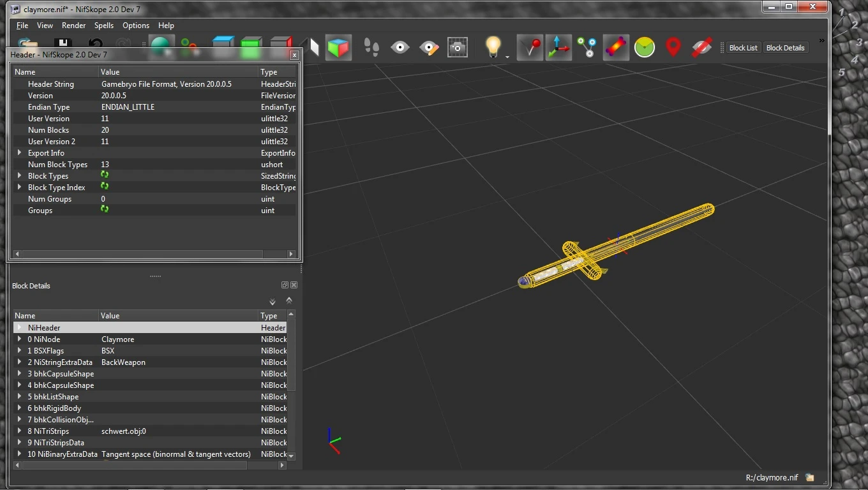Open the View menu
The height and width of the screenshot is (490, 868).
click(45, 26)
